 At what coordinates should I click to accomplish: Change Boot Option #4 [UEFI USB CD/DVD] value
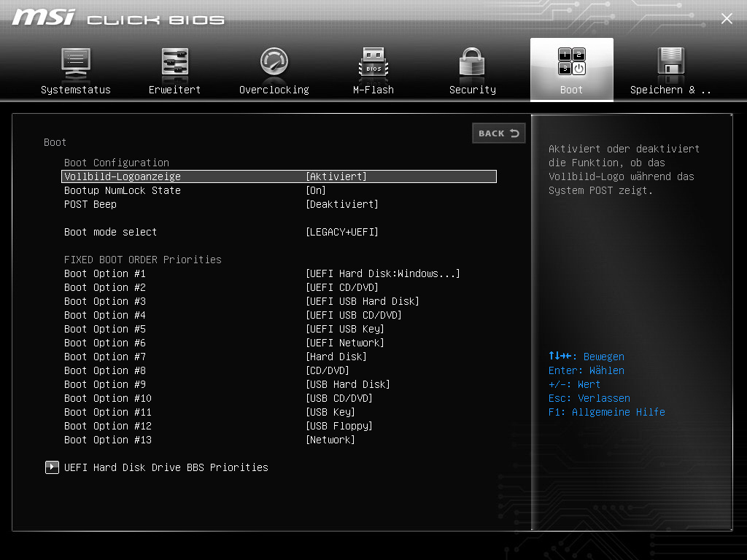pos(354,315)
